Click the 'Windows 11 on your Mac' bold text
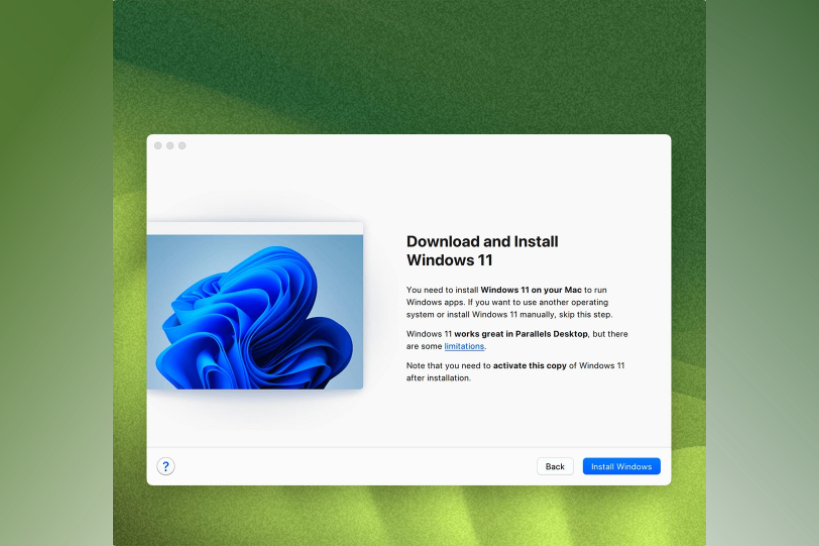This screenshot has width=819, height=546. (531, 289)
